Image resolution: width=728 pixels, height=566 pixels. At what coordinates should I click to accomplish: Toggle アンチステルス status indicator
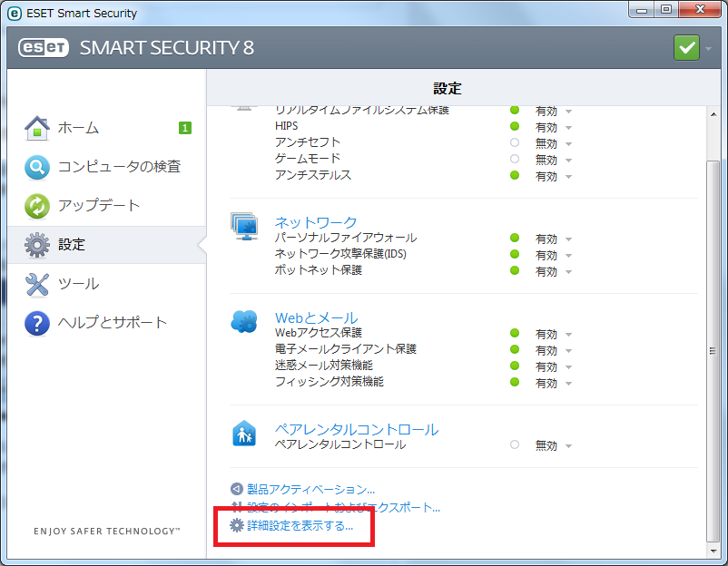pyautogui.click(x=515, y=175)
